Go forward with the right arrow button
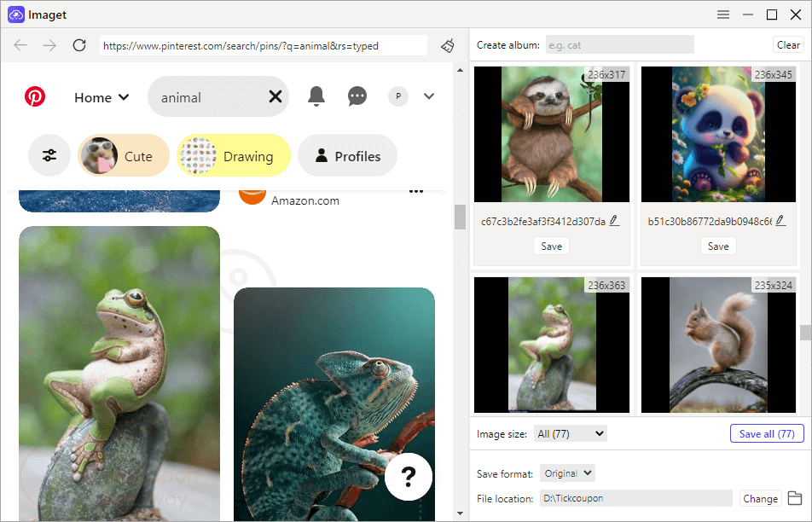This screenshot has width=812, height=522. tap(49, 45)
